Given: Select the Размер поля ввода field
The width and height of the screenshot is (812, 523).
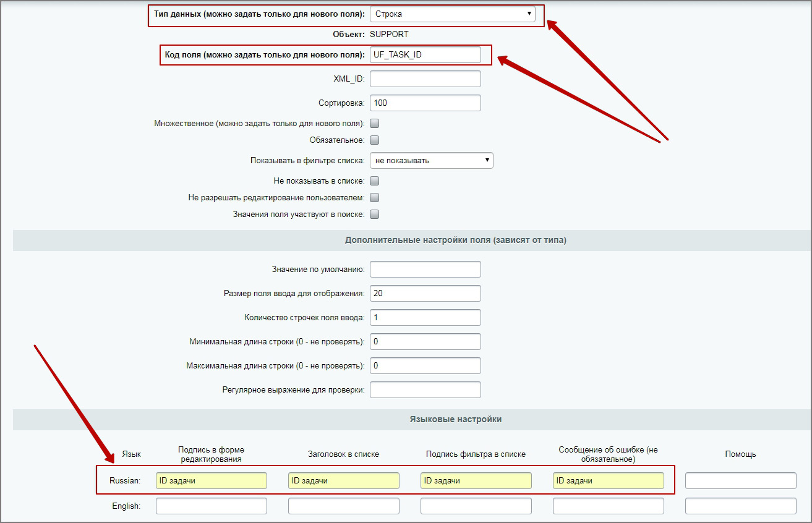Looking at the screenshot, I should [425, 293].
